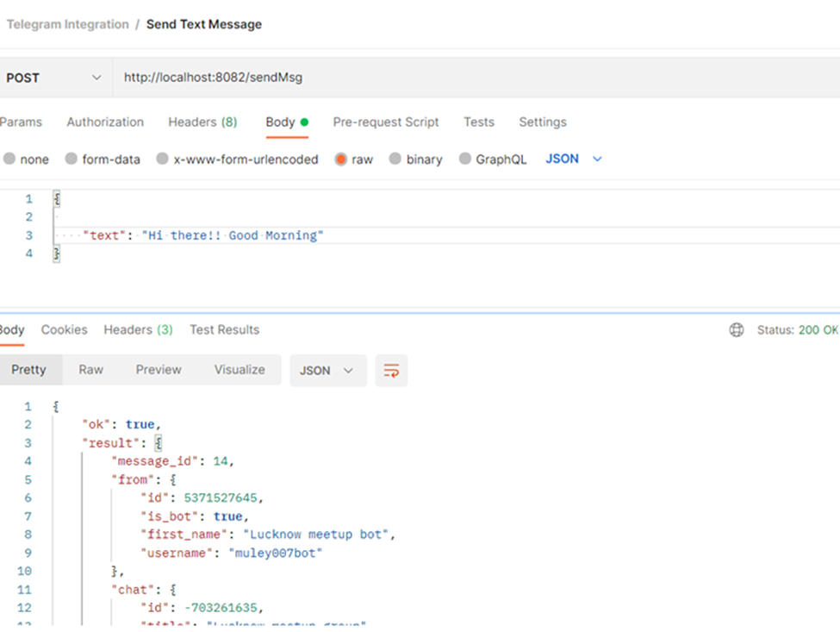Switch to the Authorization tab

pos(105,122)
